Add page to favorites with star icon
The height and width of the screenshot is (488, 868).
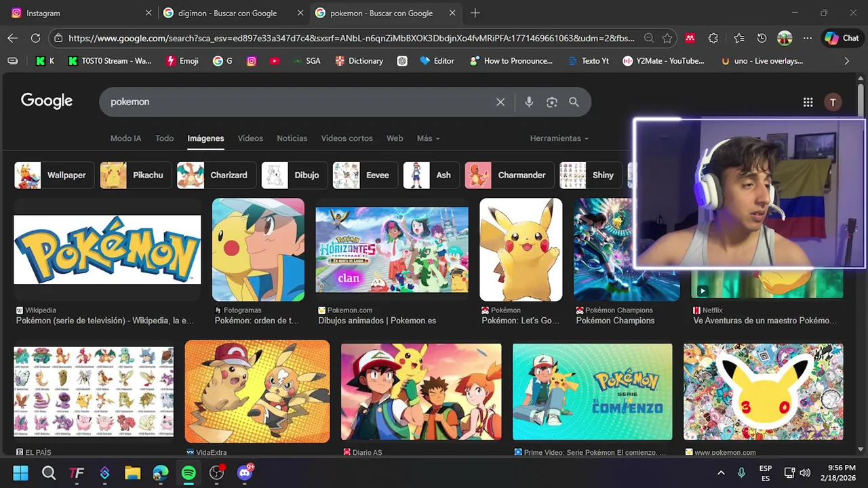coord(667,38)
